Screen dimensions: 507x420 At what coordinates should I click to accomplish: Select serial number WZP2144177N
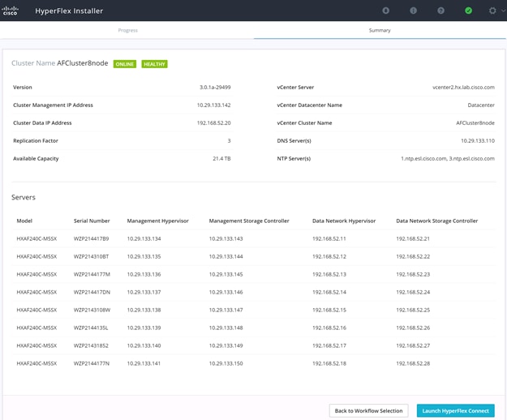coord(92,363)
